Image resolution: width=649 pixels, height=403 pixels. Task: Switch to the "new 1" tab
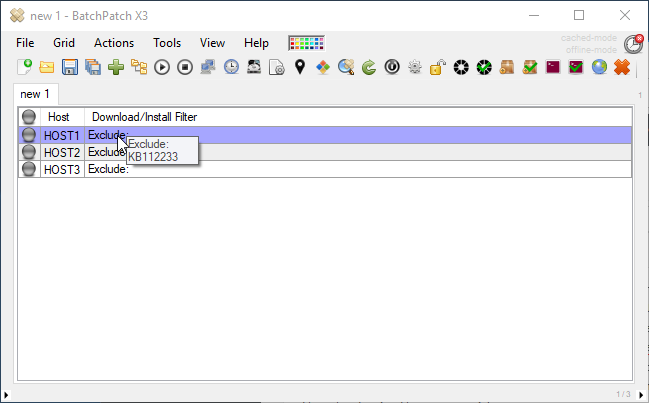[x=36, y=93]
